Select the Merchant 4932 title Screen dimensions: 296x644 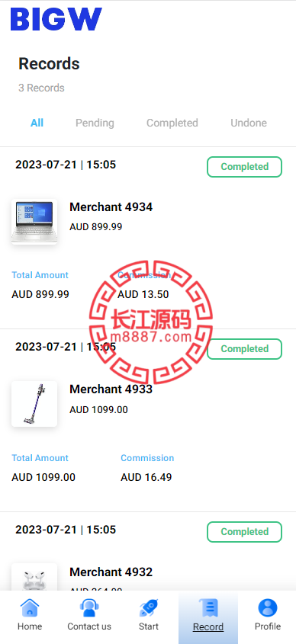[111, 572]
